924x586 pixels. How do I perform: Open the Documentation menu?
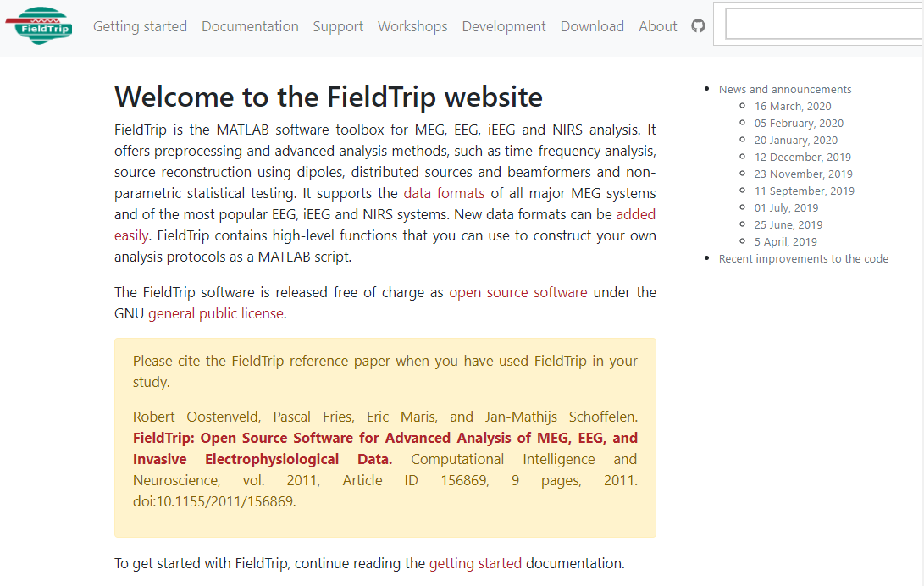(250, 26)
